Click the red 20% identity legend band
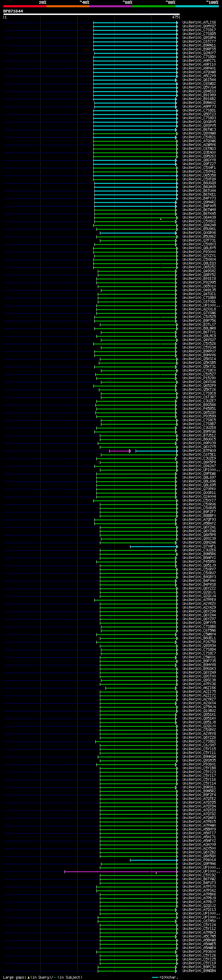Screen dimensions: 222x980 [25, 6]
